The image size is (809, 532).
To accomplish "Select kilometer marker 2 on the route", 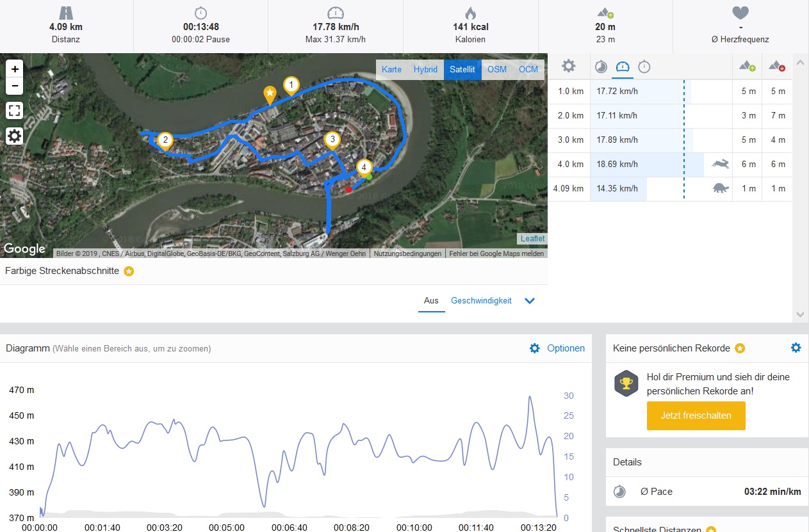I will pyautogui.click(x=165, y=141).
